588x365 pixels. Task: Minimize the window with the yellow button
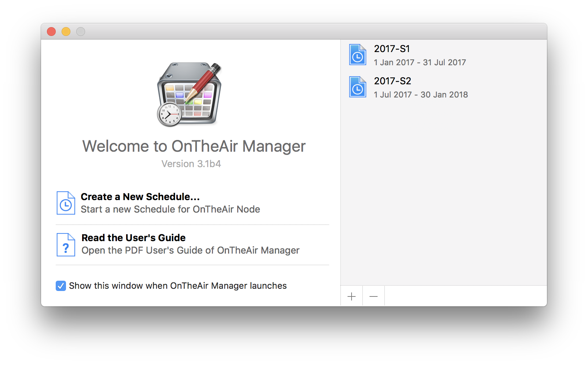tap(66, 32)
